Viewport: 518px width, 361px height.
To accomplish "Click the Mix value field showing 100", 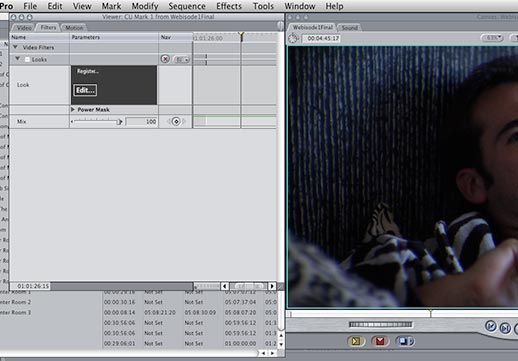I will pos(141,122).
